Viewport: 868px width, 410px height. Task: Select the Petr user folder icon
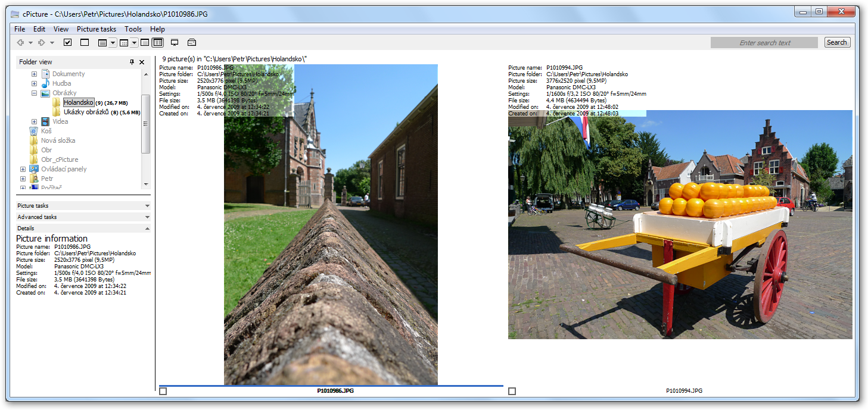tap(34, 179)
